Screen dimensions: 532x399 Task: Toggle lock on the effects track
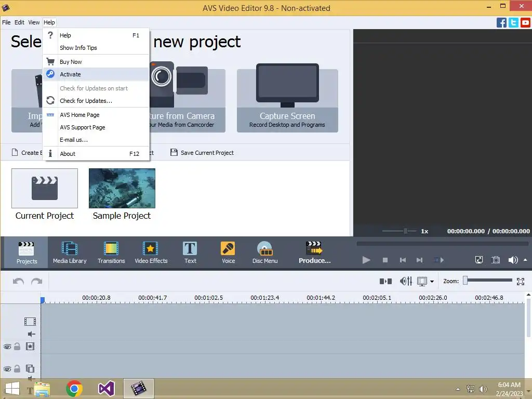click(x=17, y=347)
